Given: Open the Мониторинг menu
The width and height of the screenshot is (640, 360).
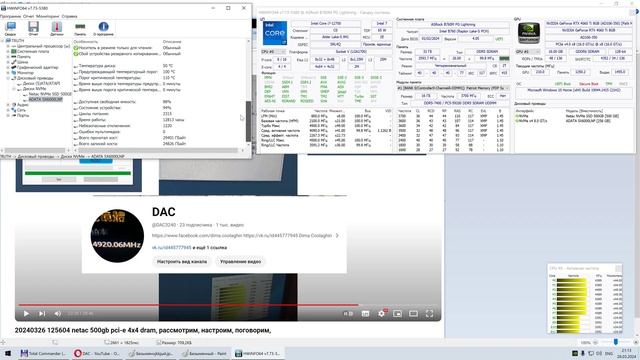Looking at the screenshot, I should 48,16.
